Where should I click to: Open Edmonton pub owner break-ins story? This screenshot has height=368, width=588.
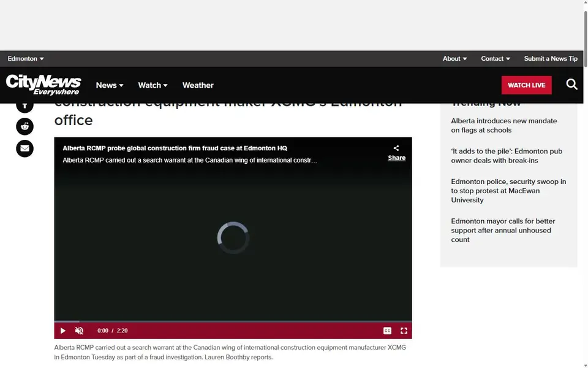507,156
